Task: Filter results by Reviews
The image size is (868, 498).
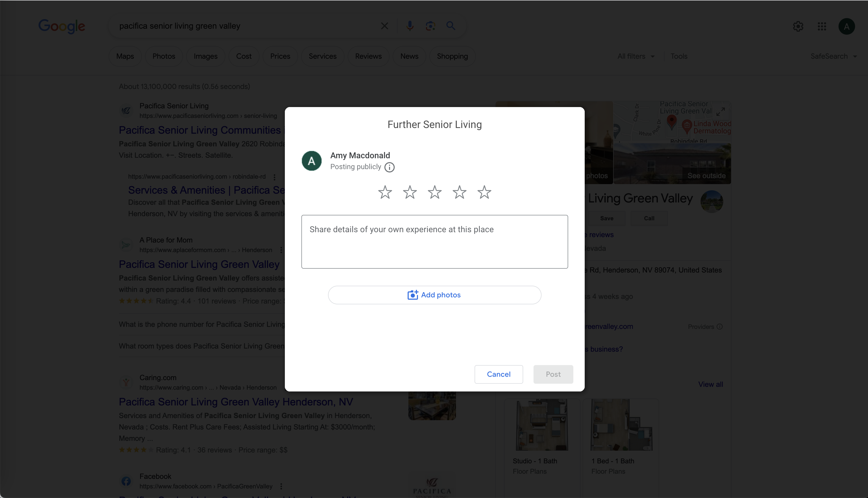Action: pos(368,56)
